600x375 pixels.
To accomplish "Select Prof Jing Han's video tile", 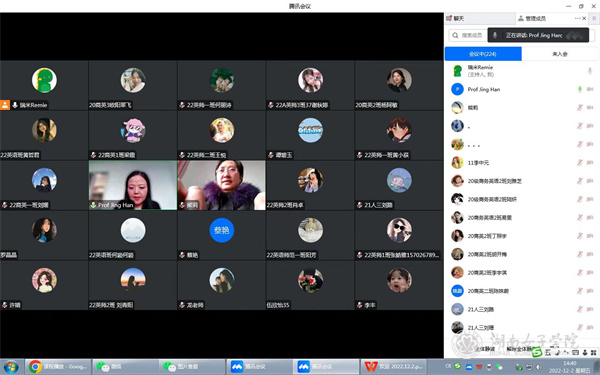I will (133, 185).
